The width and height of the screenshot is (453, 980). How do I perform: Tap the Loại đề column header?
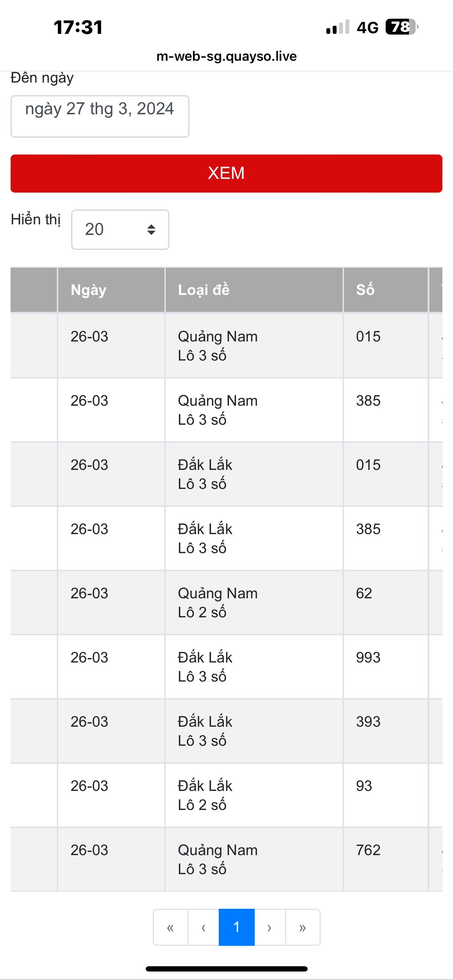[254, 290]
